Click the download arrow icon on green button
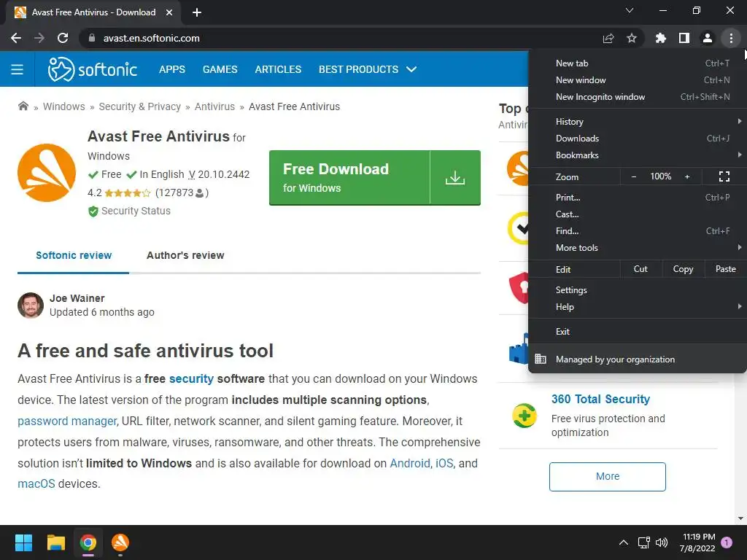Viewport: 747px width, 560px height. pyautogui.click(x=455, y=178)
